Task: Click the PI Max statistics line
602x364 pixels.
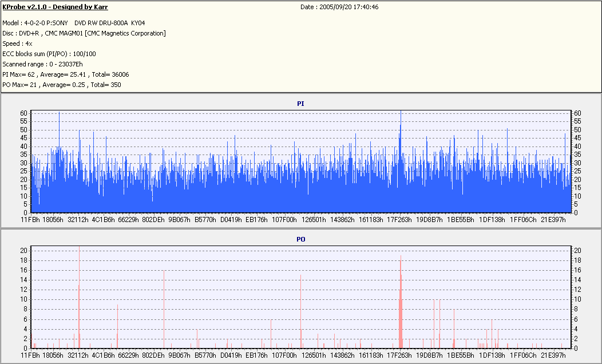Action: pos(66,74)
